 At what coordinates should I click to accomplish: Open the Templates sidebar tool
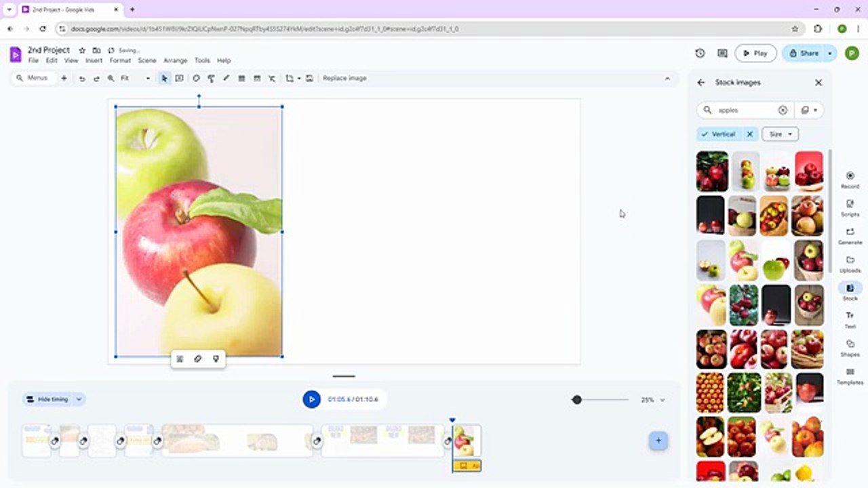point(850,376)
